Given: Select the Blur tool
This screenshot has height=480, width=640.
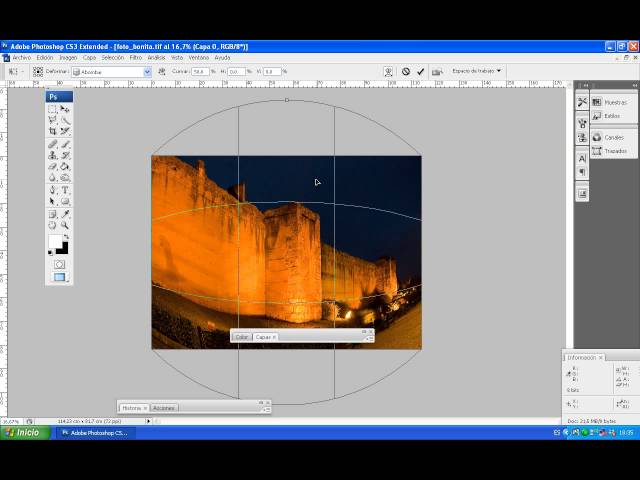Looking at the screenshot, I should click(x=53, y=178).
